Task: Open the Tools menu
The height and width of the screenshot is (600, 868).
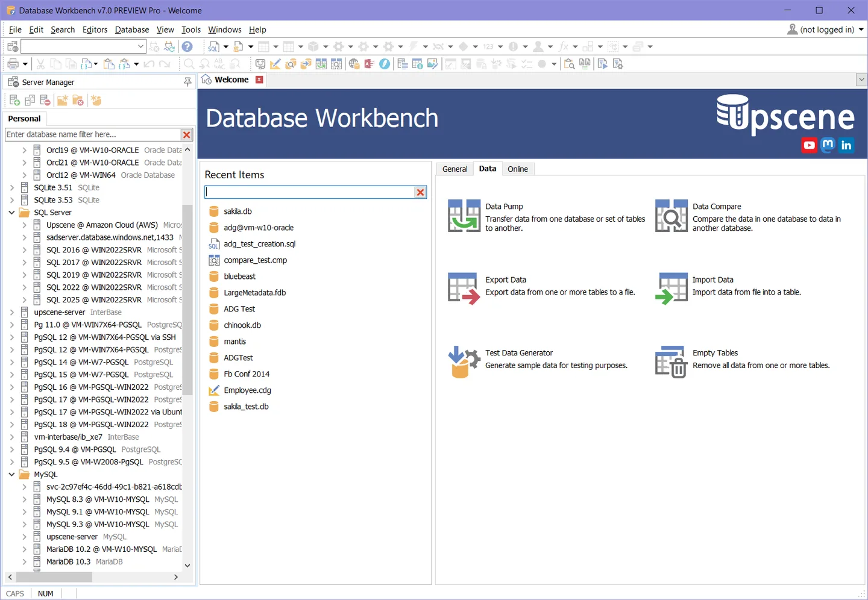Action: pyautogui.click(x=191, y=30)
